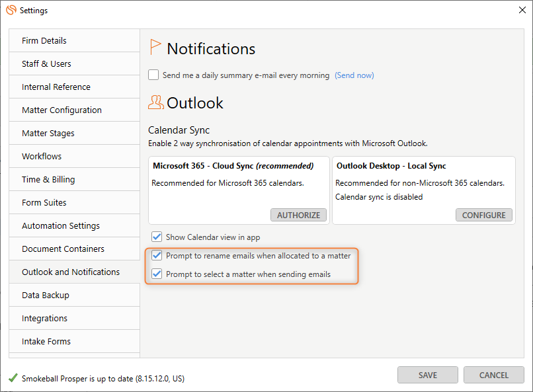The width and height of the screenshot is (533, 392).
Task: Save the settings changes
Action: pos(428,375)
